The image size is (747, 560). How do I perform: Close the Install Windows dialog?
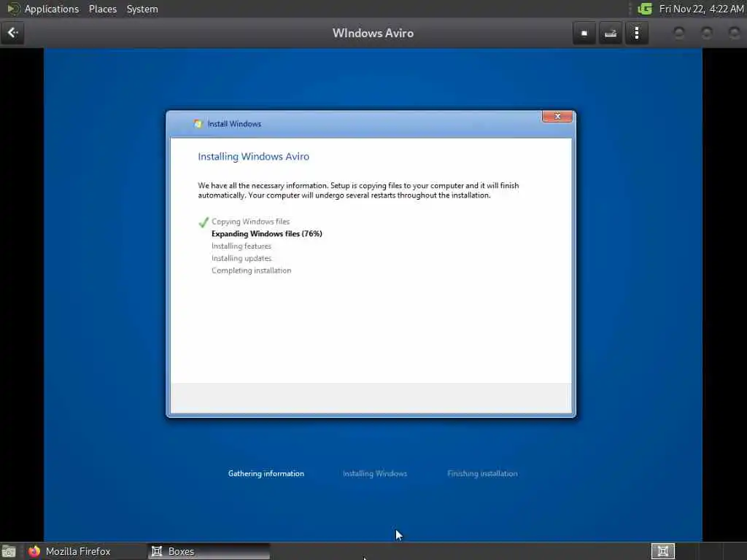557,116
